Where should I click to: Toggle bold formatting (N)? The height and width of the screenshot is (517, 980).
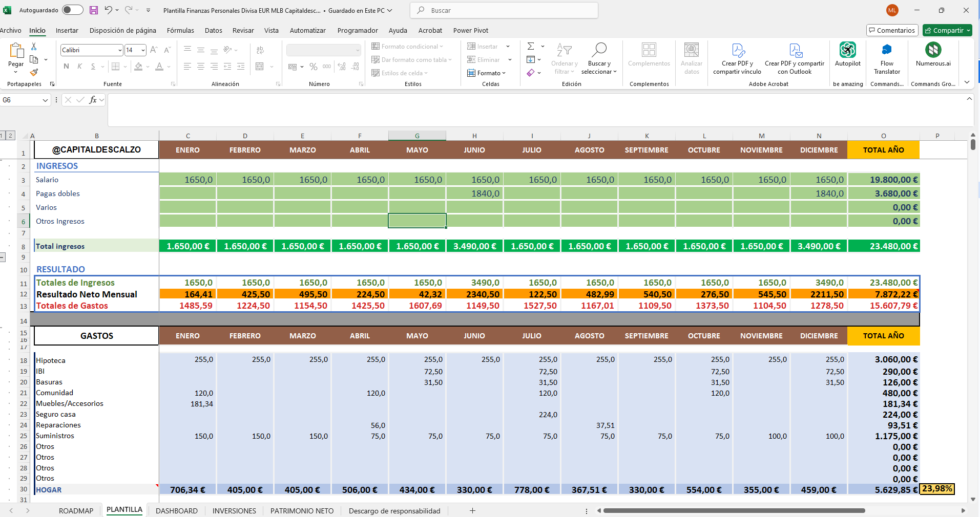pyautogui.click(x=66, y=67)
